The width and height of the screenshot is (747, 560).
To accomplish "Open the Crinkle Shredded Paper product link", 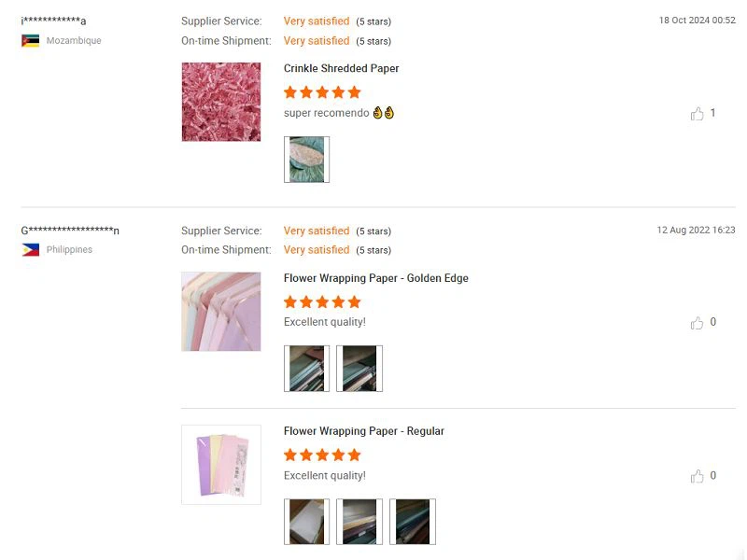I will (342, 68).
